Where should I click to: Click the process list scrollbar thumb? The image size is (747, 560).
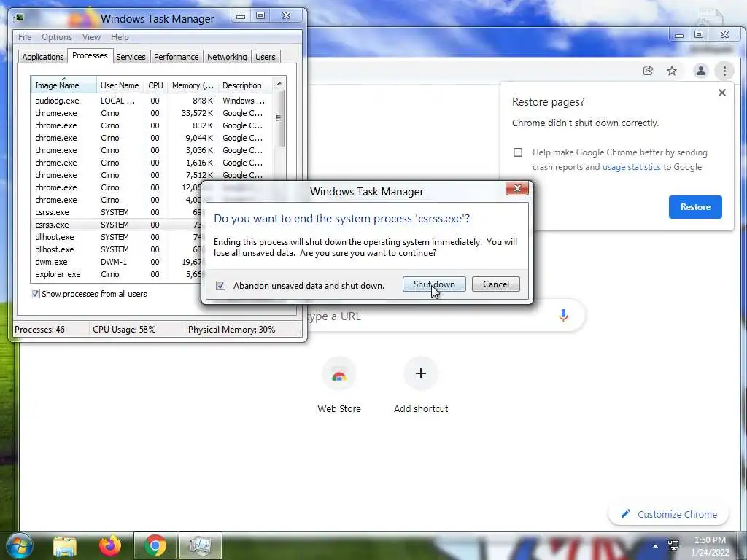279,118
